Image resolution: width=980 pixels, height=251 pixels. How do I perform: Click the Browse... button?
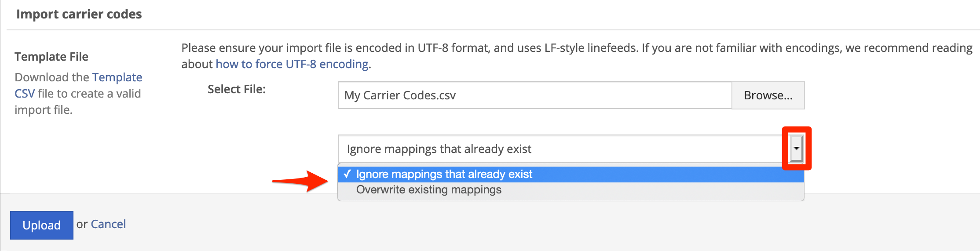[768, 95]
